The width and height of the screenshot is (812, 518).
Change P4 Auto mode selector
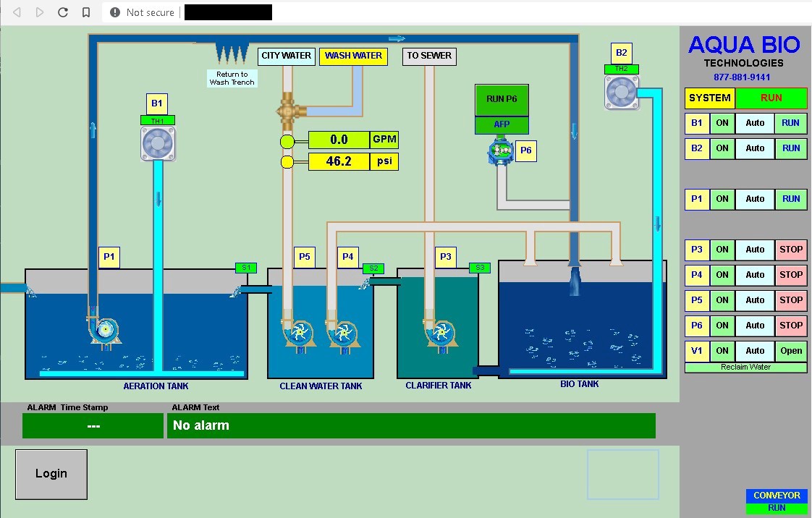(x=755, y=275)
